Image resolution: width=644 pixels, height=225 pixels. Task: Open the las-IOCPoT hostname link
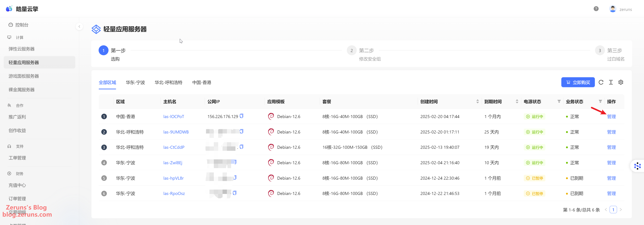tap(174, 117)
